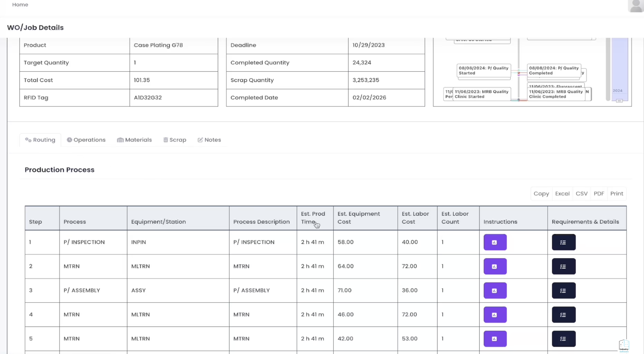This screenshot has width=644, height=354.
Task: Sort table by Est. Prod Time column
Action: pos(313,217)
